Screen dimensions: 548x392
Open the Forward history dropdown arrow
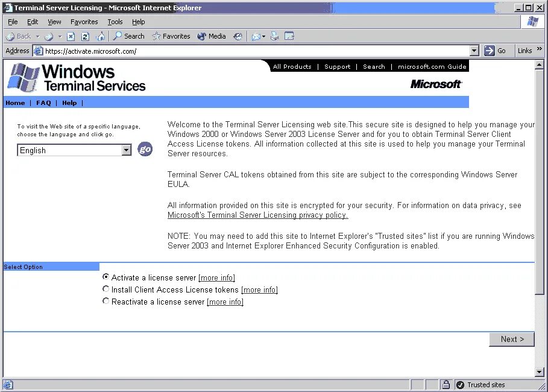pos(60,36)
